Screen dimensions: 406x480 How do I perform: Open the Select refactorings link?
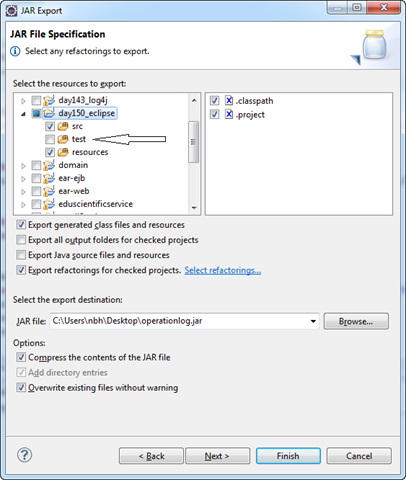223,270
